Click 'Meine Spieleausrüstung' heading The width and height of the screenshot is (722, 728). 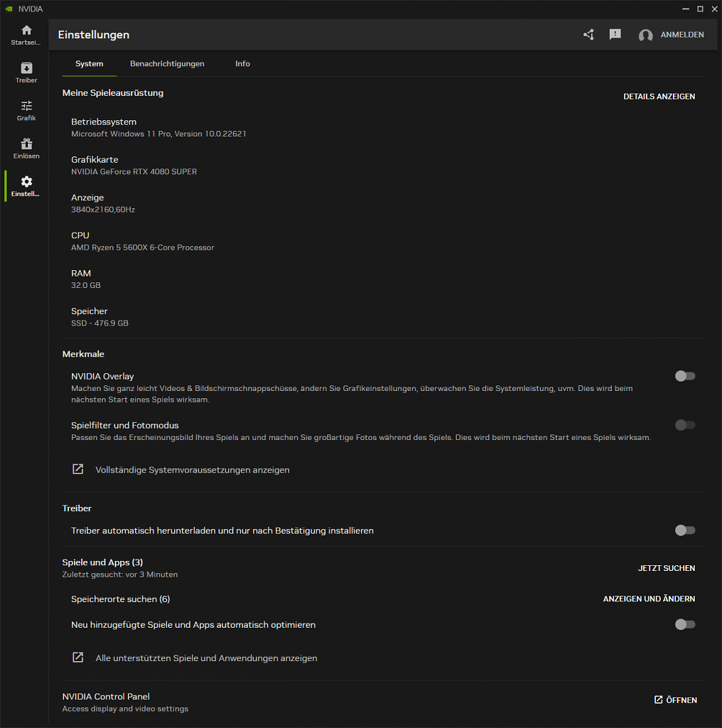coord(113,93)
